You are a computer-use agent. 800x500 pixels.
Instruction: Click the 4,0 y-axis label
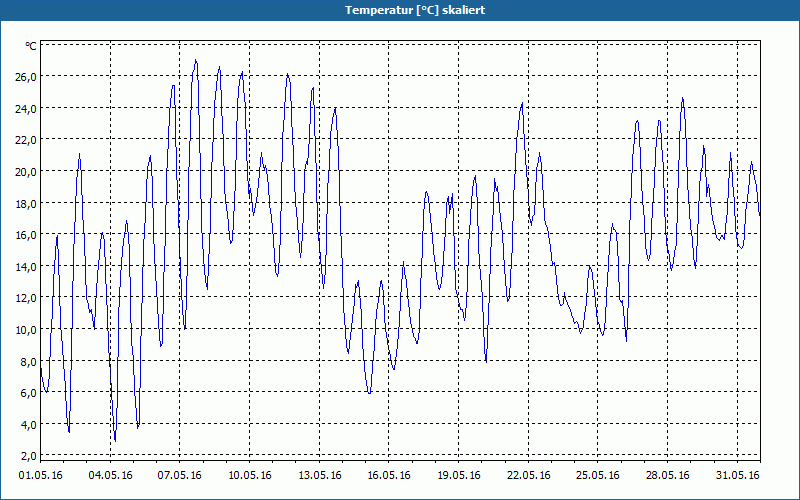(x=28, y=424)
